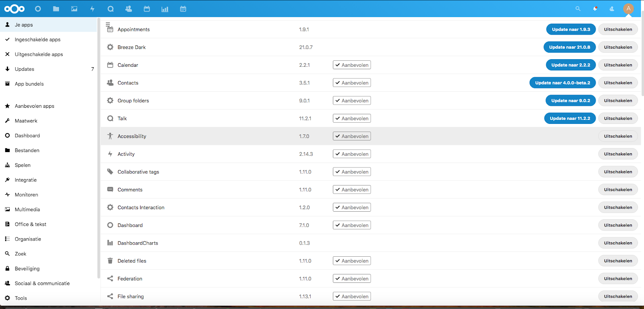Open Aanbevolen apps category

[x=48, y=106]
